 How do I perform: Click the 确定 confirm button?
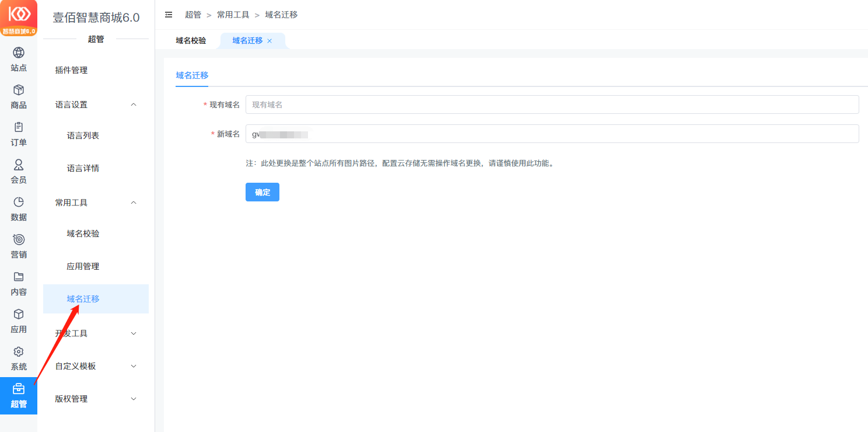coord(262,192)
